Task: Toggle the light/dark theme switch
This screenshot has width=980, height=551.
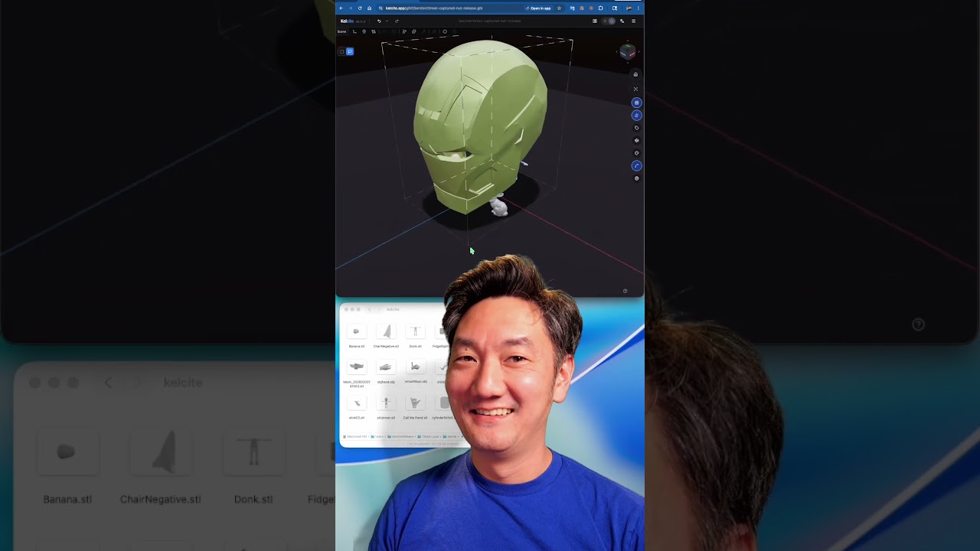Action: click(609, 21)
